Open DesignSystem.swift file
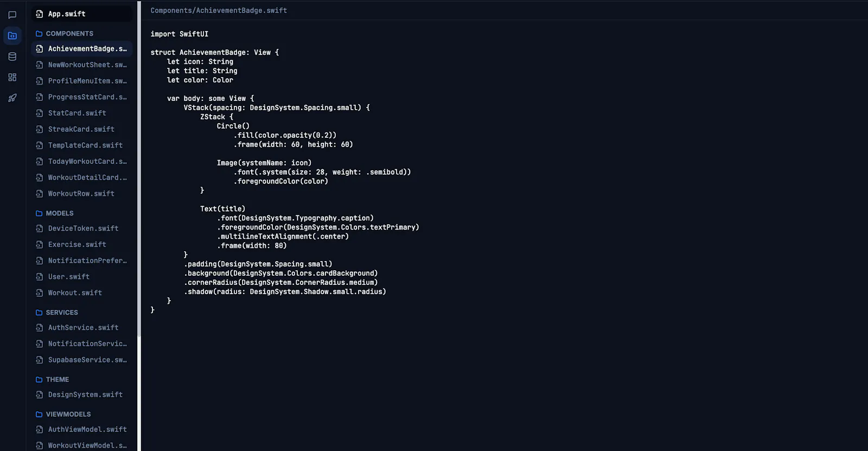868x451 pixels. (x=81, y=395)
